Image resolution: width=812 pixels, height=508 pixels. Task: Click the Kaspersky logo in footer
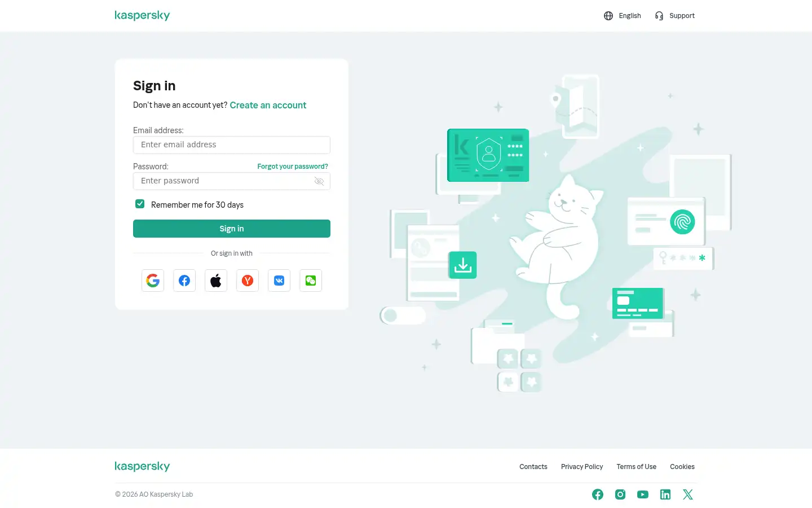click(x=142, y=466)
